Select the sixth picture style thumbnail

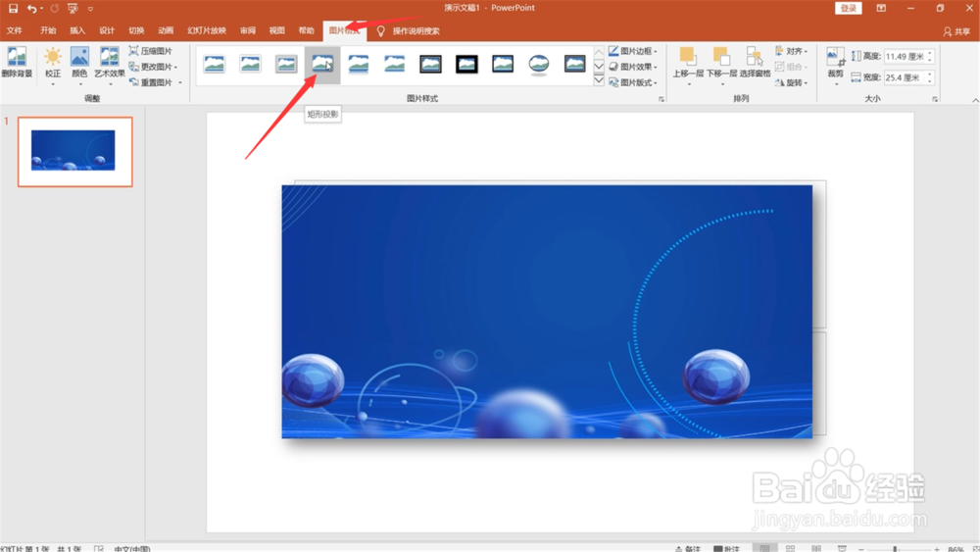[x=394, y=64]
